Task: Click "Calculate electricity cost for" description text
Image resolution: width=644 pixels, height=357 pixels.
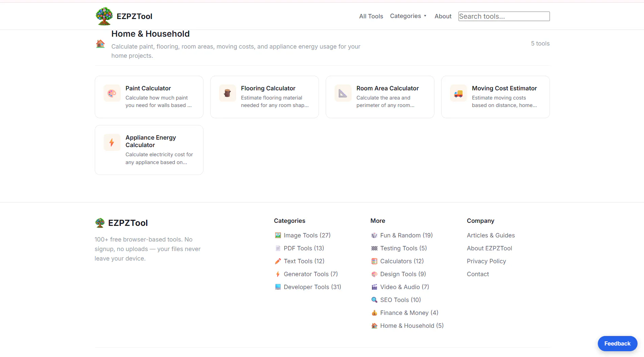Action: pyautogui.click(x=159, y=155)
